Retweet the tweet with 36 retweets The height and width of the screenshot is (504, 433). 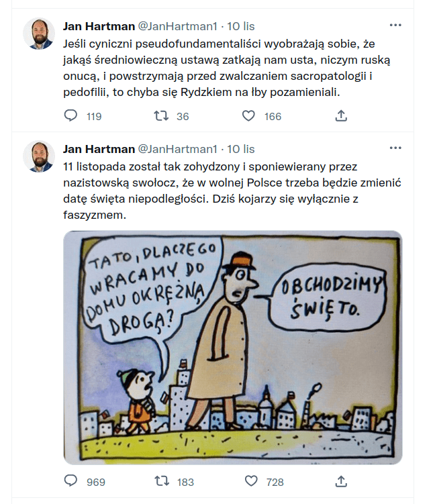click(161, 115)
